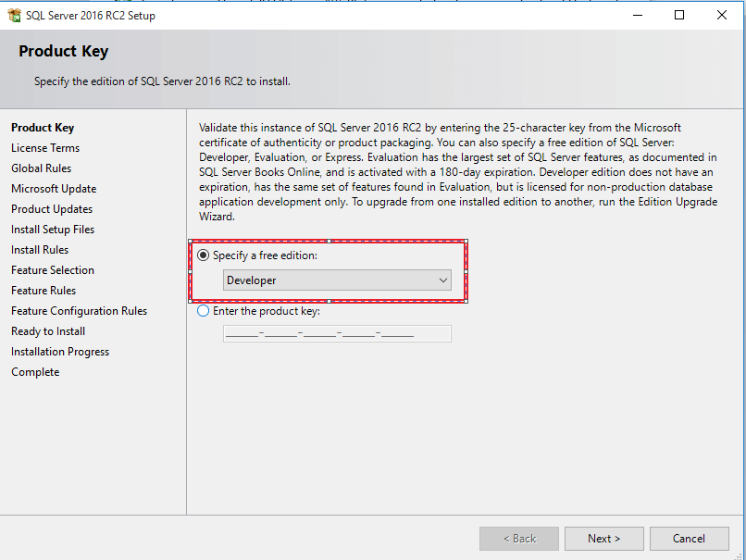Click the SQL Server Setup title bar icon
The image size is (746, 560).
14,16
